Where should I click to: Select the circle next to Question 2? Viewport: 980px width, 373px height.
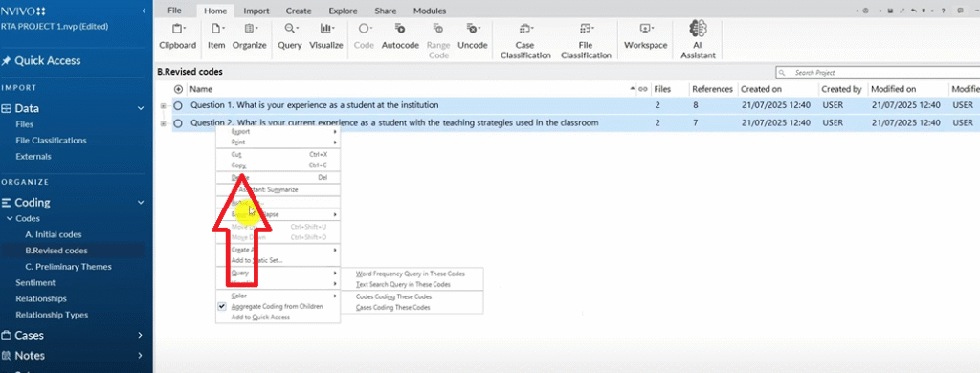(178, 123)
